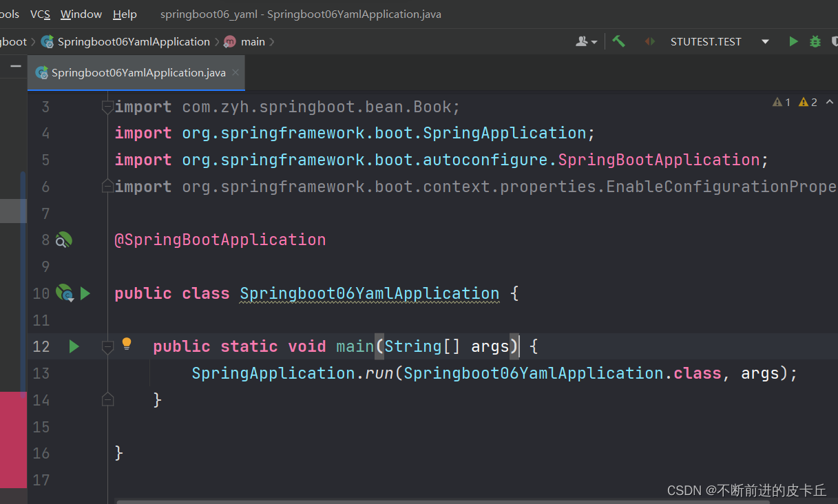Expand the inspection warnings widget chevron
This screenshot has width=838, height=504.
pos(829,102)
